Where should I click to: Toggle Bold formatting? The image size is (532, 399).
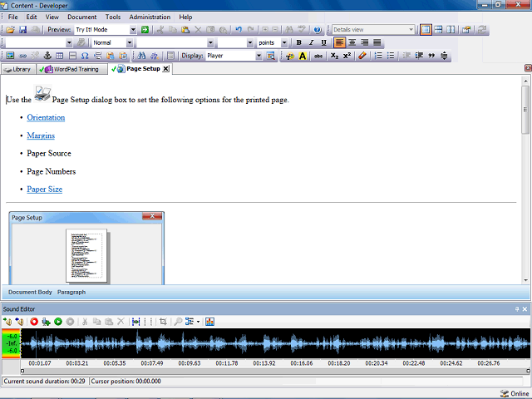(x=299, y=42)
